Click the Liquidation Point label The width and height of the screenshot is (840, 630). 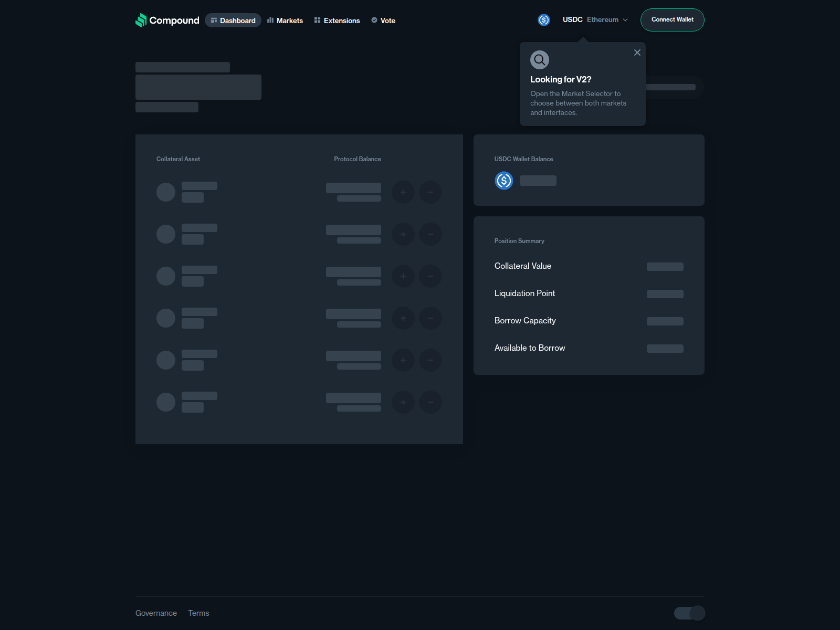click(524, 293)
